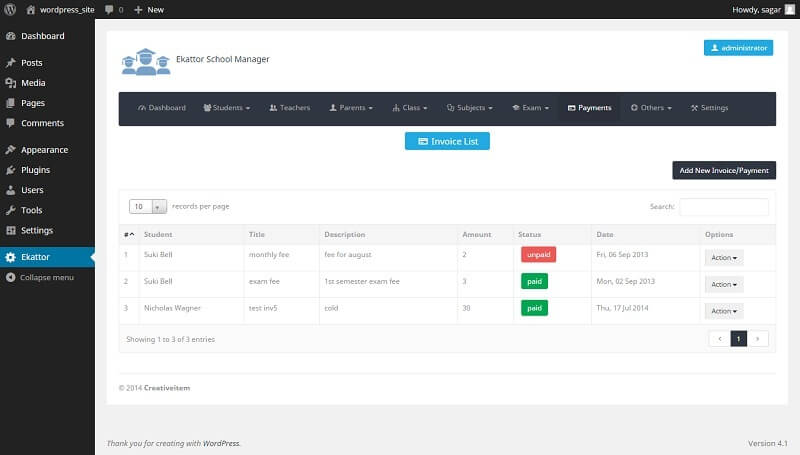Sort table by # column header
Image resolution: width=800 pixels, height=455 pixels.
[129, 235]
